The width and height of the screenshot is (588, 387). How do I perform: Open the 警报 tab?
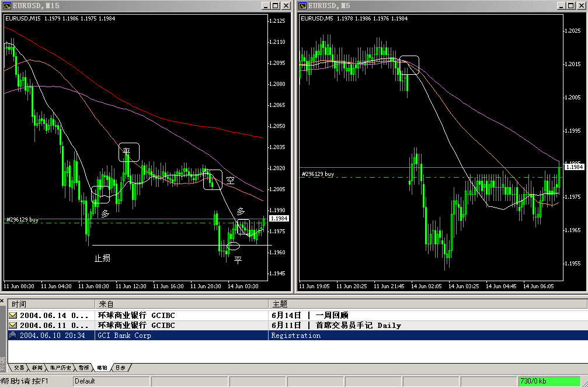pos(84,368)
